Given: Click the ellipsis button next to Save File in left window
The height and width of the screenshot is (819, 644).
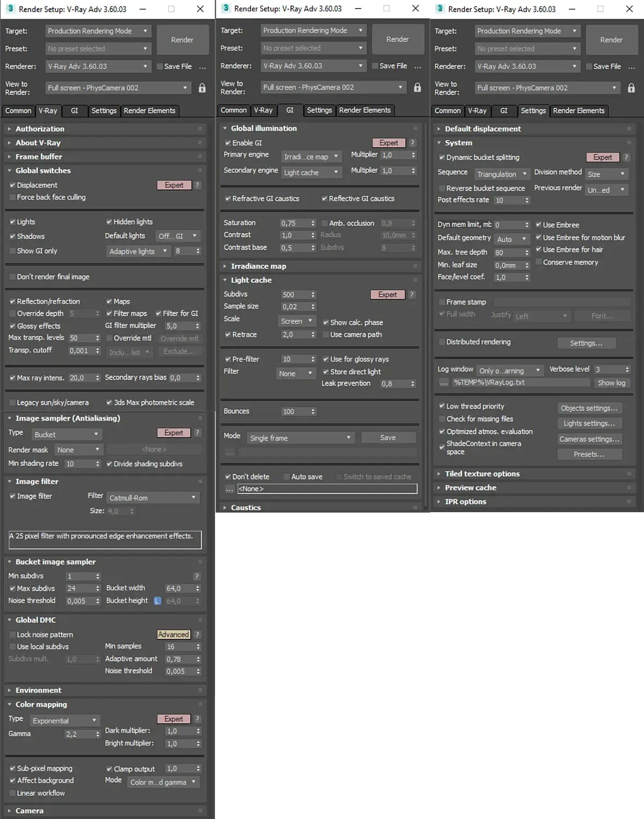Looking at the screenshot, I should tap(202, 67).
